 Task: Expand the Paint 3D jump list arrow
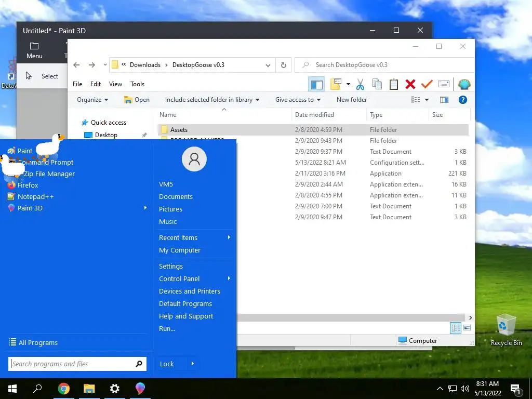(x=145, y=208)
